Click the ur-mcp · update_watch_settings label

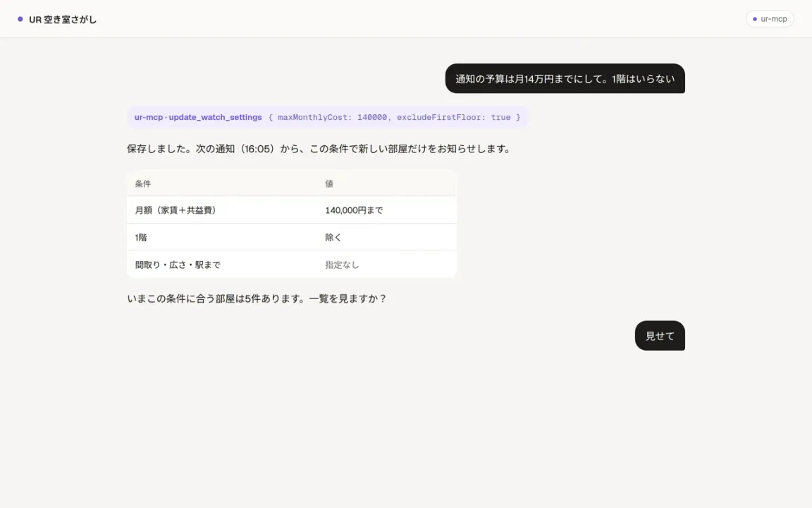(198, 117)
